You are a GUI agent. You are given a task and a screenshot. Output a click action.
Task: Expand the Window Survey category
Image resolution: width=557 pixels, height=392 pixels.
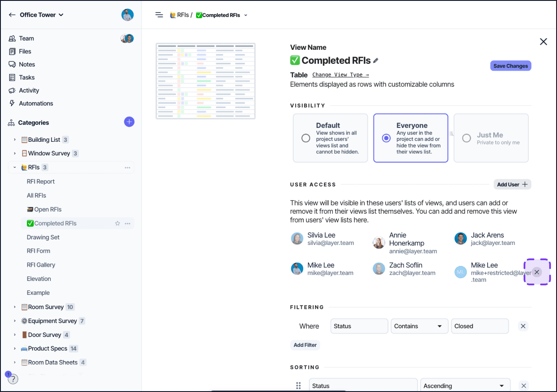click(x=14, y=154)
